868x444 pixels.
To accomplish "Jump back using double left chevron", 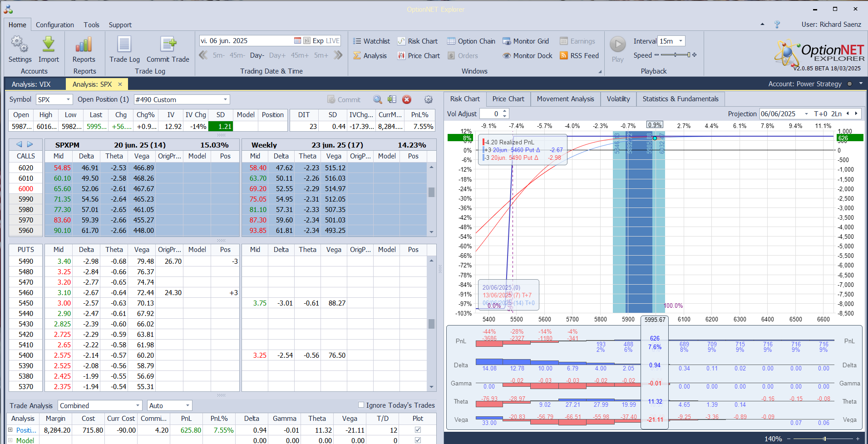I will click(203, 55).
